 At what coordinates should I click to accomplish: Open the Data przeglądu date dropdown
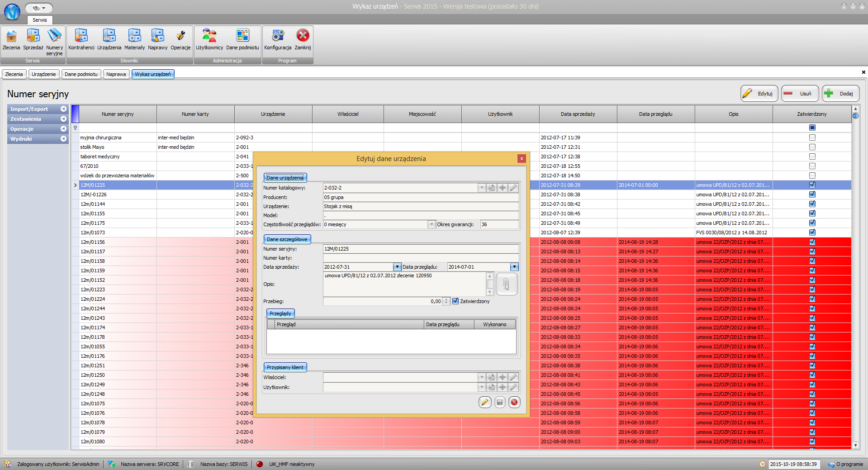(x=514, y=267)
